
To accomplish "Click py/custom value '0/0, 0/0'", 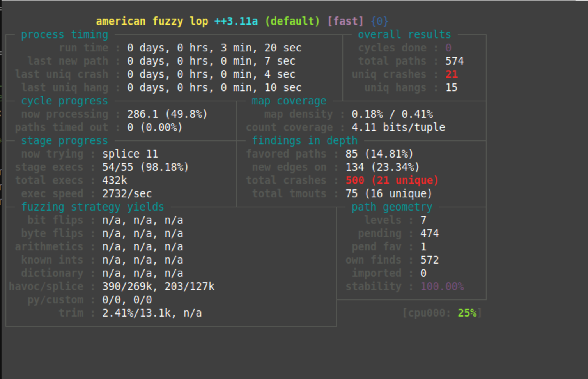I will click(127, 299).
